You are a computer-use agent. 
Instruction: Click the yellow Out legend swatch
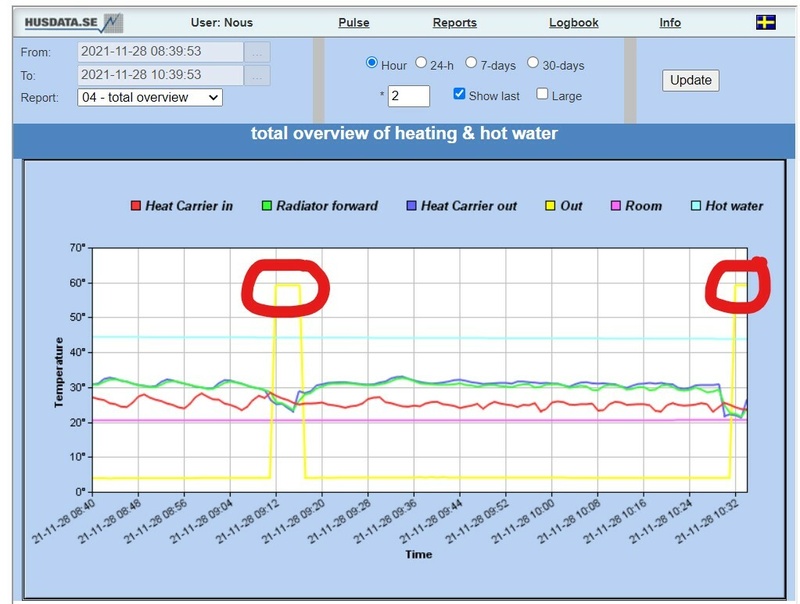(x=551, y=206)
